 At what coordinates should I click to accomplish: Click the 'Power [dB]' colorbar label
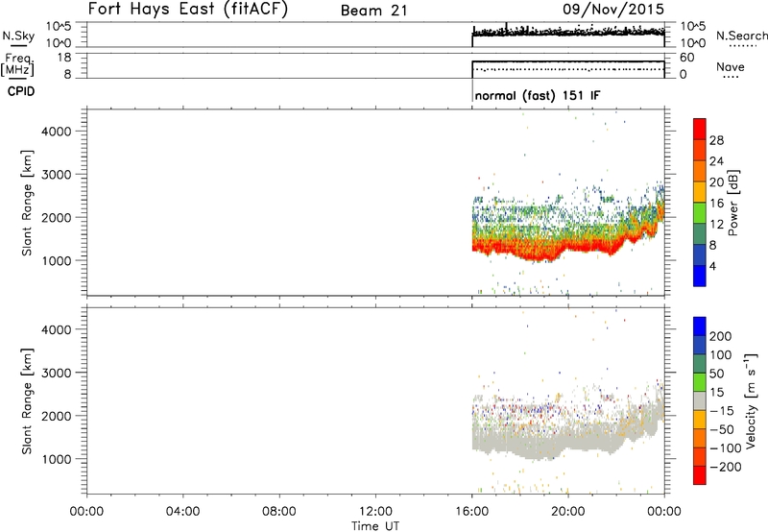coord(733,203)
